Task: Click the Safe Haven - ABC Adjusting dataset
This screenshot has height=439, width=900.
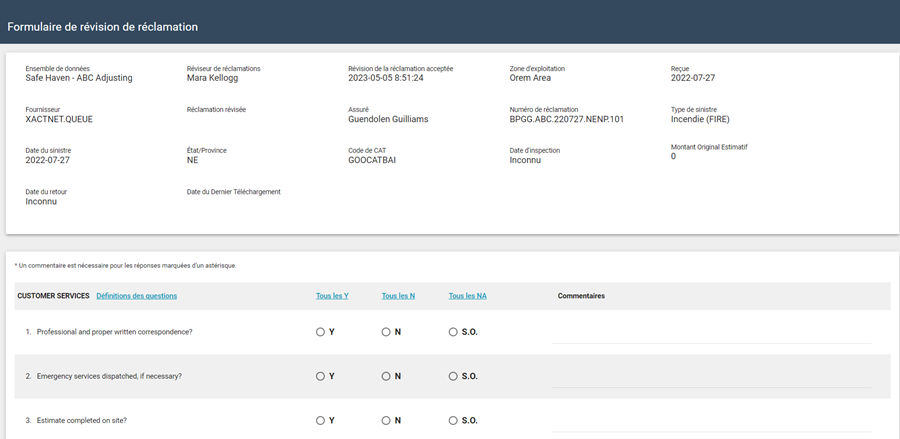Action: tap(79, 78)
